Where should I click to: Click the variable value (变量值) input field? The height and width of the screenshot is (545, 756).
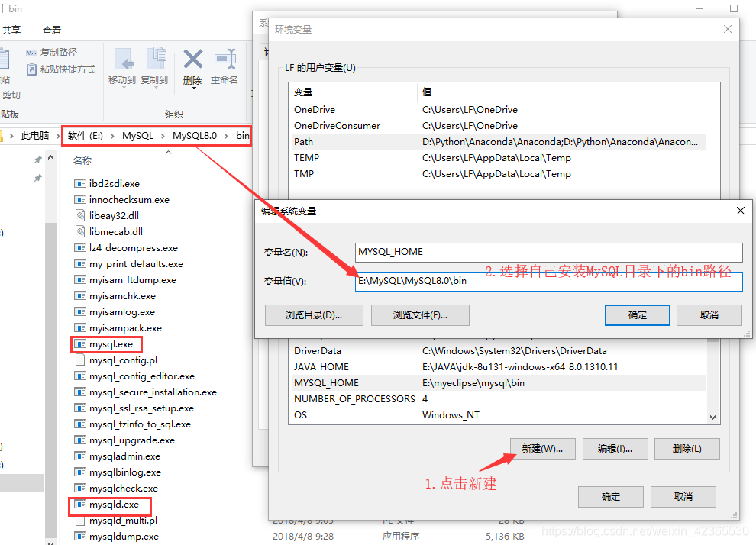click(x=549, y=281)
